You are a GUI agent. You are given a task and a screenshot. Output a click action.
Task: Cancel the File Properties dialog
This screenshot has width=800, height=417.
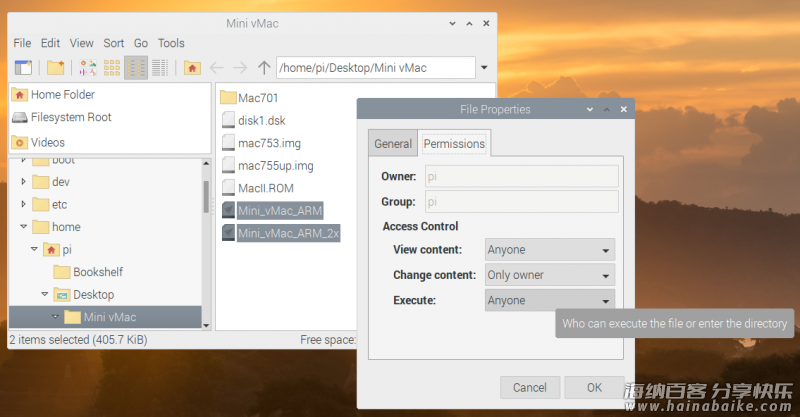(x=529, y=387)
